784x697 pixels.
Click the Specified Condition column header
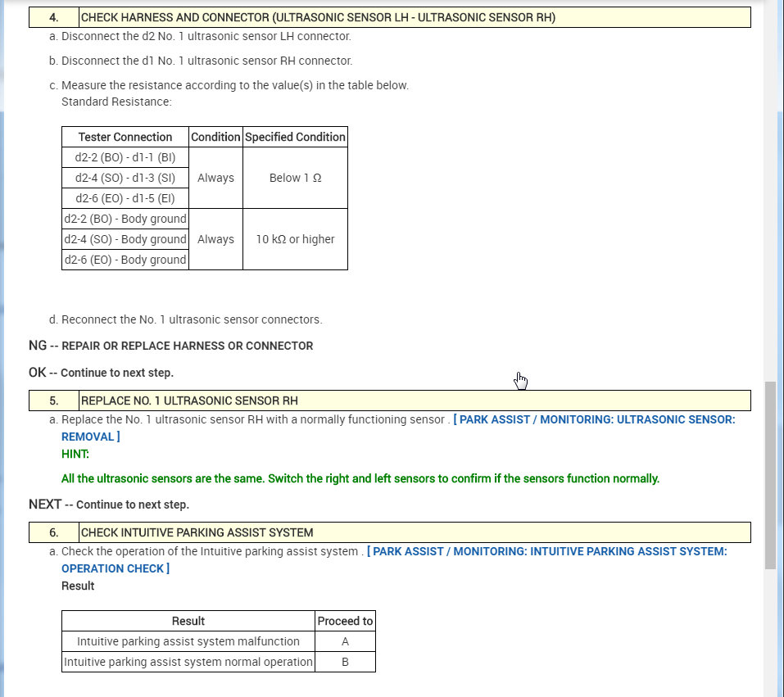(x=295, y=137)
